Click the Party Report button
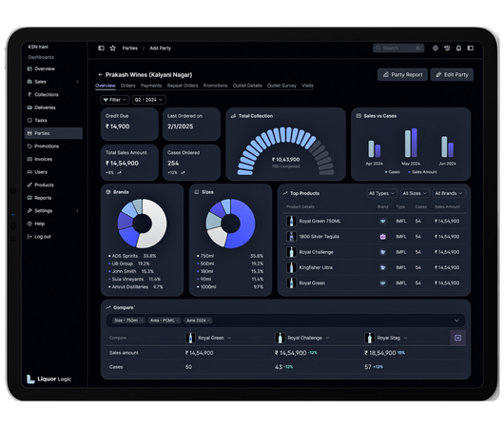Viewport: 504px width, 428px height. tap(402, 74)
